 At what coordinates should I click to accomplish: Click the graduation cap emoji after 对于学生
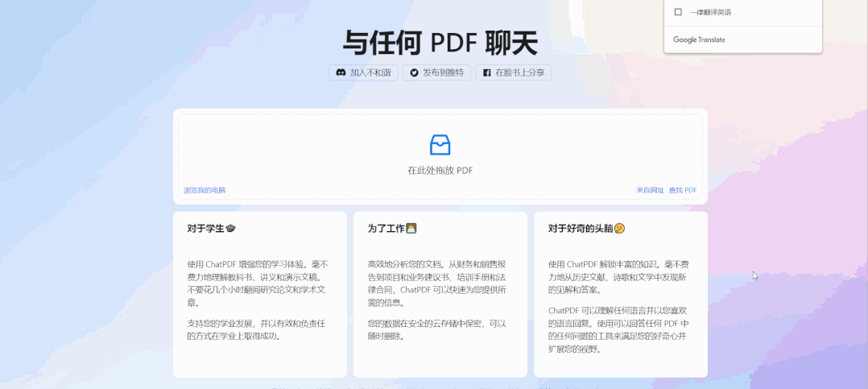point(231,228)
